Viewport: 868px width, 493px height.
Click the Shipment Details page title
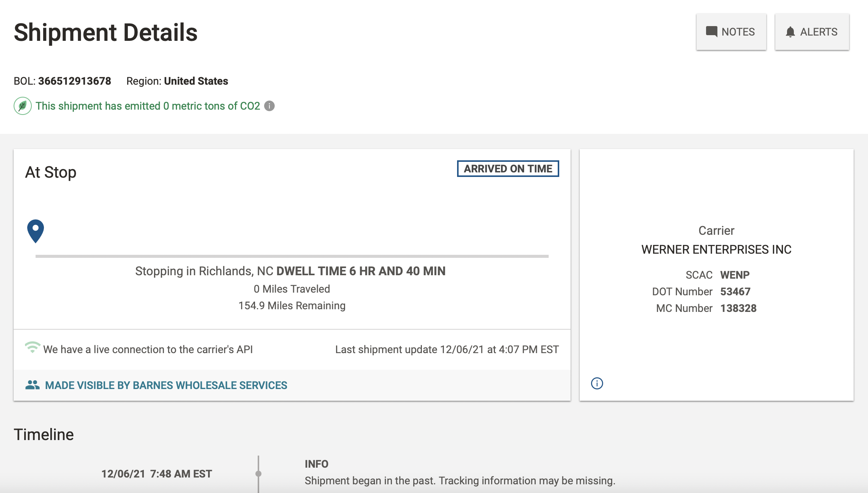click(x=106, y=32)
